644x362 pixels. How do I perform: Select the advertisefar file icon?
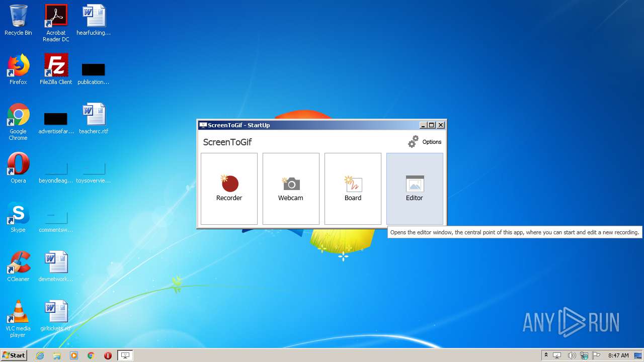point(56,123)
